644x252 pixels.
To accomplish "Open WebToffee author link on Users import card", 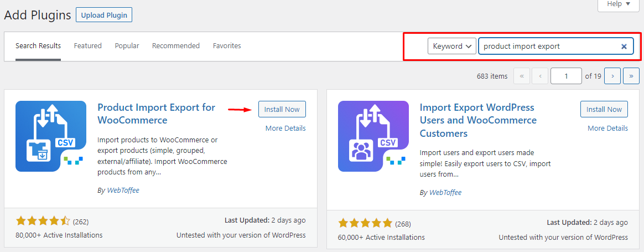I will tap(445, 192).
